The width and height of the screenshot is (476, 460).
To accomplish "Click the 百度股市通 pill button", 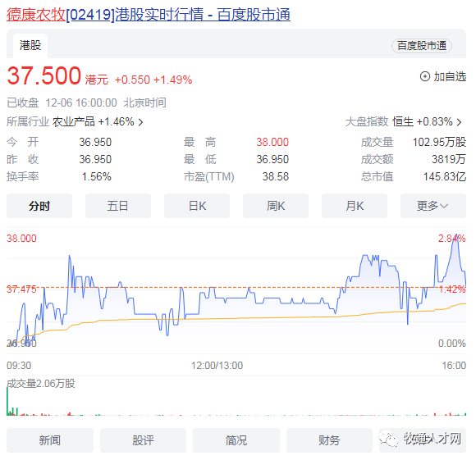I will coord(422,46).
